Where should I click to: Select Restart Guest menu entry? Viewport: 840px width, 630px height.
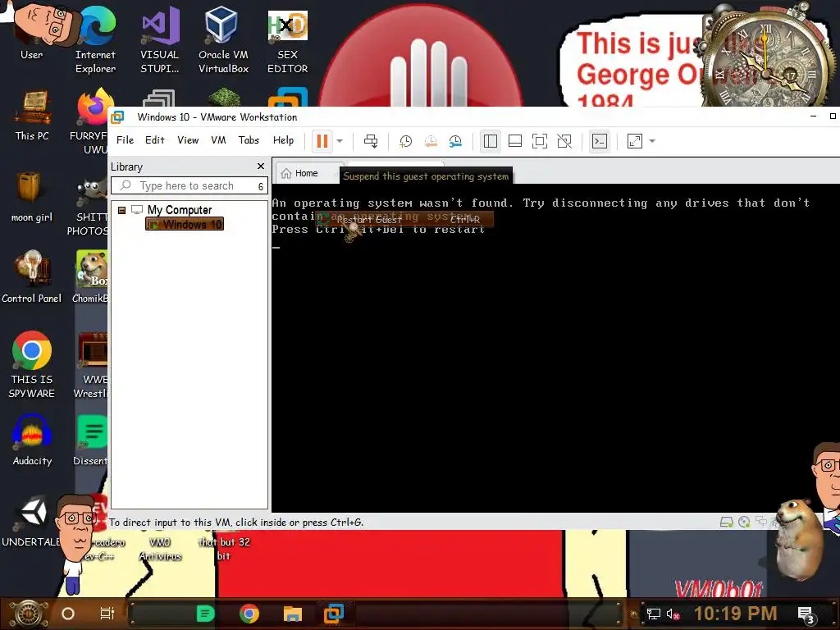pos(404,219)
